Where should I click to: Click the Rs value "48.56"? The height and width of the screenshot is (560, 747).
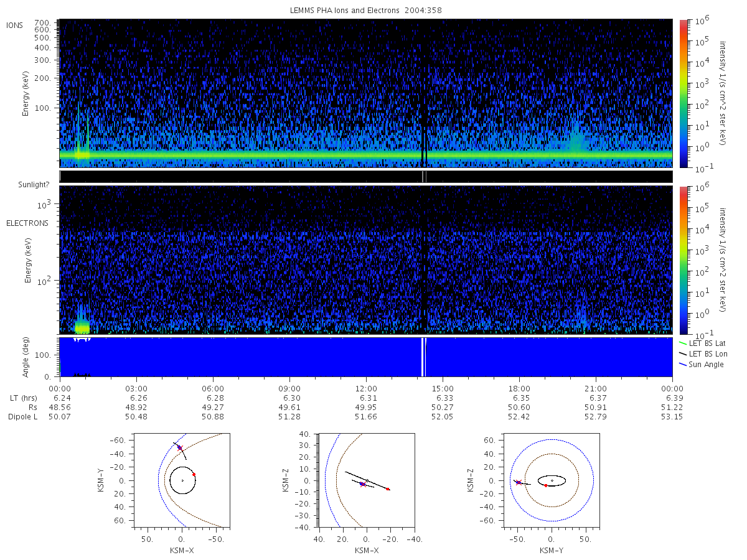[59, 408]
